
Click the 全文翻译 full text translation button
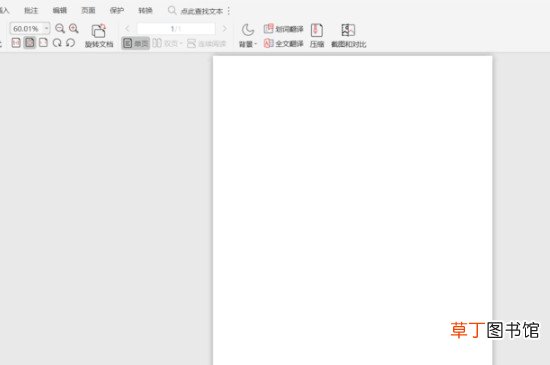pyautogui.click(x=283, y=43)
